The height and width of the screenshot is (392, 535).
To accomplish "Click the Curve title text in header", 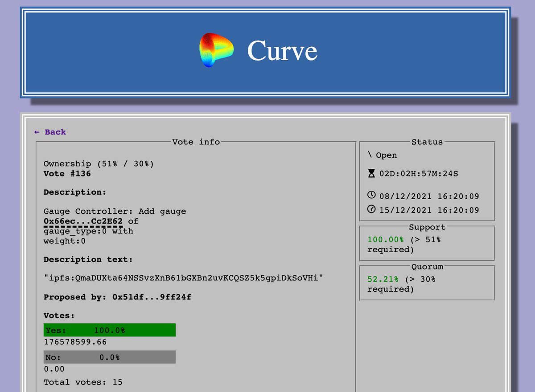I will pos(282,50).
